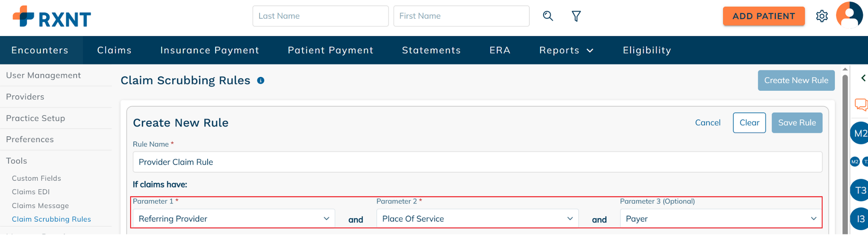This screenshot has width=868, height=236.
Task: Open Claims EDI in the Tools sidebar
Action: point(31,192)
